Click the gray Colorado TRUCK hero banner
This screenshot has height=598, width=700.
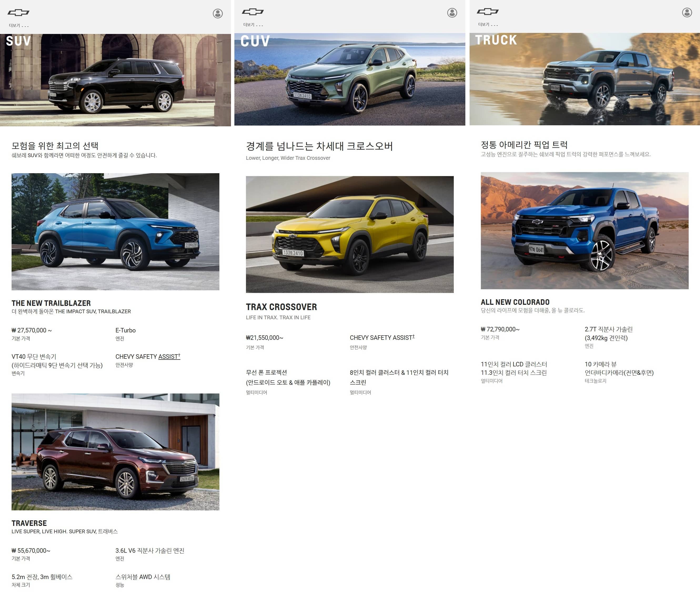pyautogui.click(x=585, y=79)
